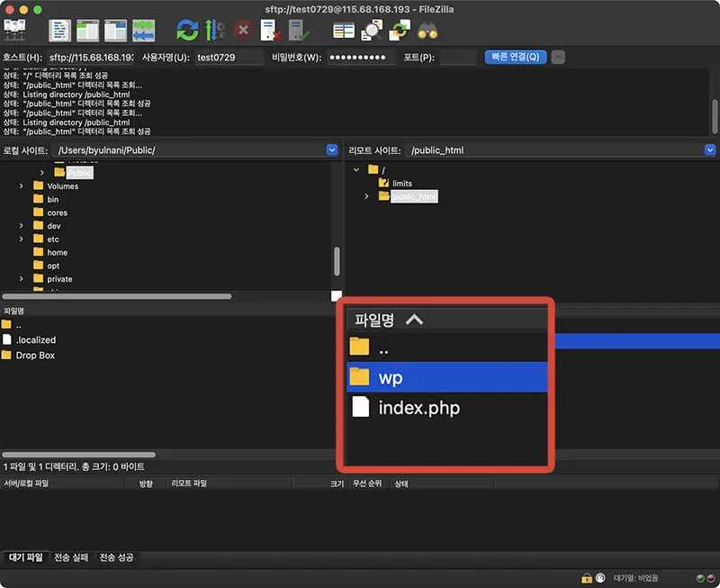The width and height of the screenshot is (720, 588).
Task: Open the remote site path dropdown
Action: pyautogui.click(x=710, y=150)
